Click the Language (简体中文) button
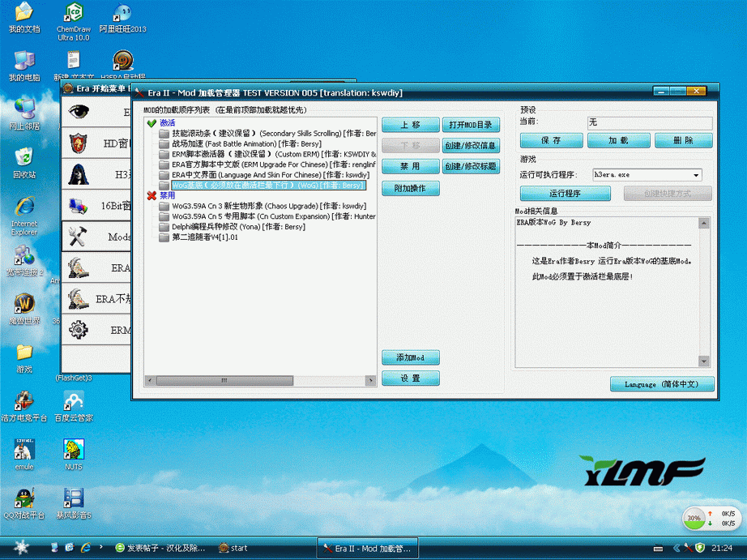747x560 pixels. tap(662, 384)
